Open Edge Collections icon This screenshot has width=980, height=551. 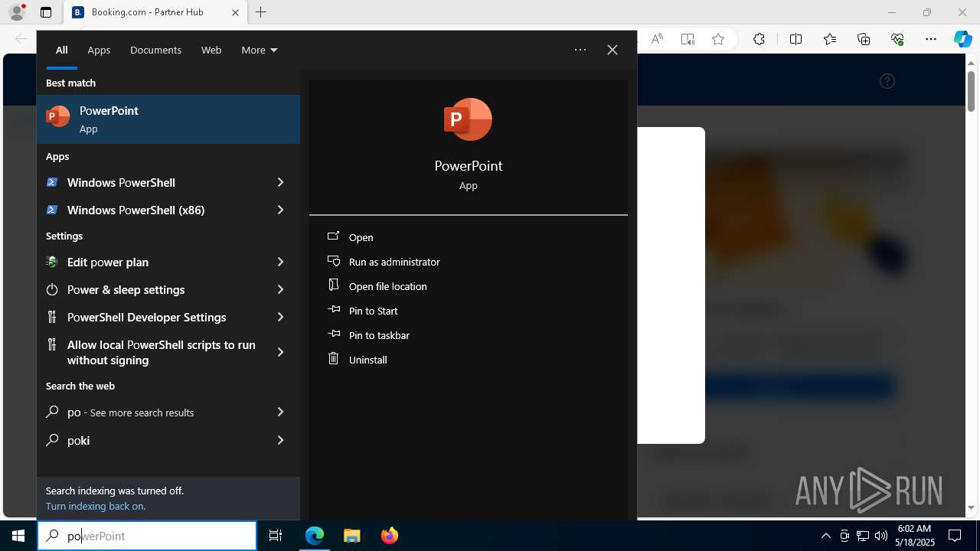click(x=864, y=39)
